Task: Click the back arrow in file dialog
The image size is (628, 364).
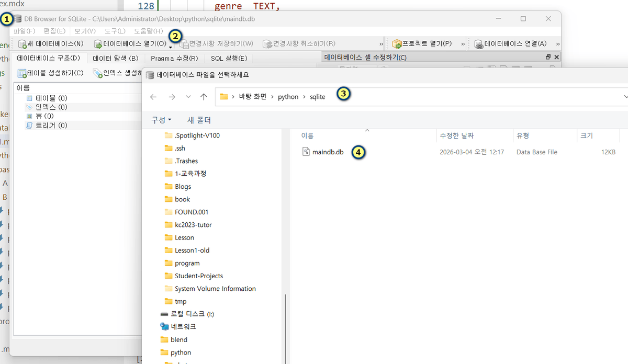Action: pyautogui.click(x=153, y=97)
